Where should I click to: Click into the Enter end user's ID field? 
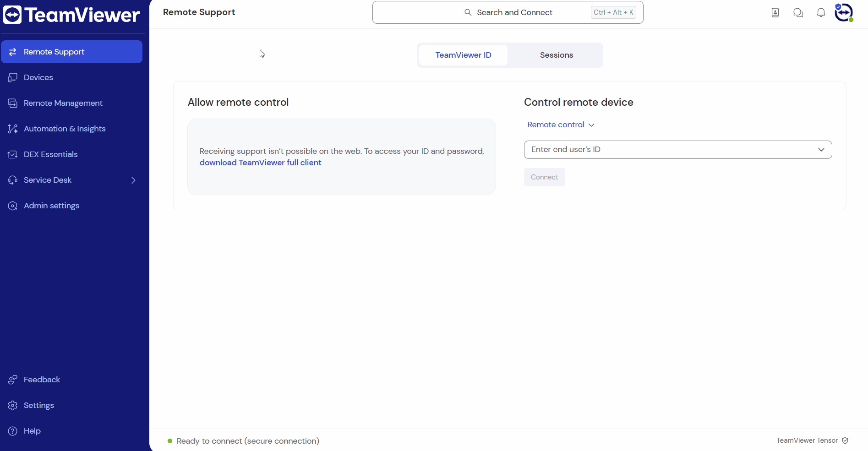coord(678,150)
